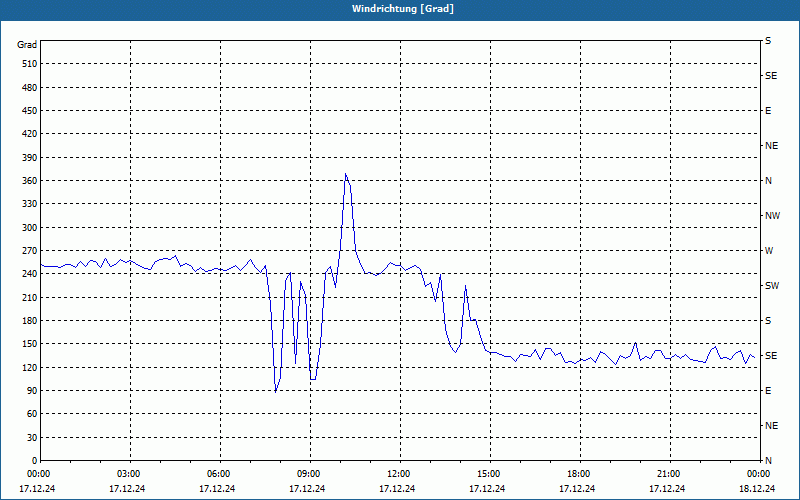Image resolution: width=800 pixels, height=500 pixels.
Task: Click the 360-degree wind peak after 10:00
Action: (x=345, y=174)
